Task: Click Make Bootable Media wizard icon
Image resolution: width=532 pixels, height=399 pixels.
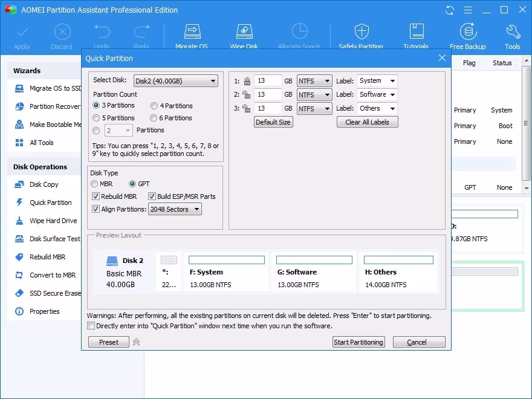Action: click(x=19, y=125)
